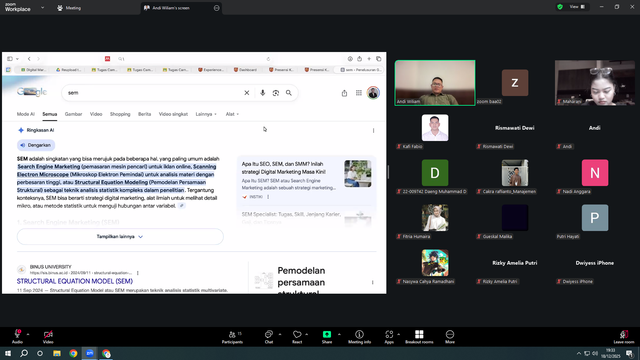
Task: Toggle the browser sidebar icon
Action: coord(10,59)
